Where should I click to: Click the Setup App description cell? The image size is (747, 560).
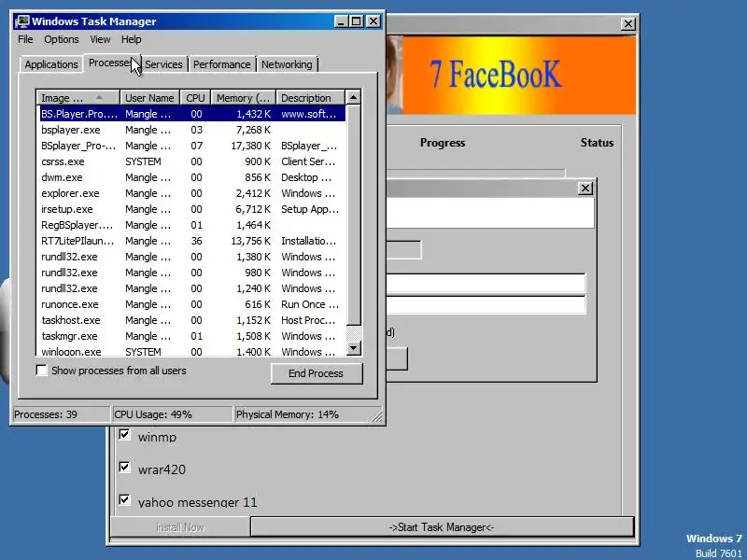[x=310, y=209]
